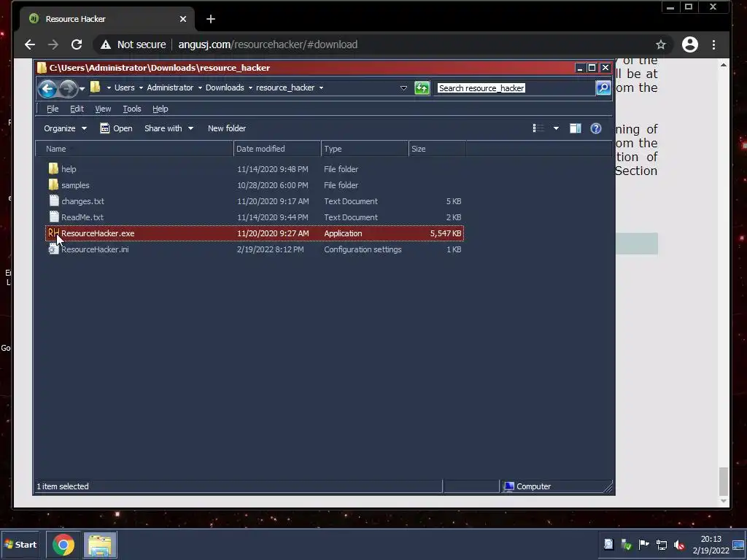Image resolution: width=747 pixels, height=560 pixels.
Task: Select the Resource Hacker browser tab
Action: pyautogui.click(x=107, y=19)
